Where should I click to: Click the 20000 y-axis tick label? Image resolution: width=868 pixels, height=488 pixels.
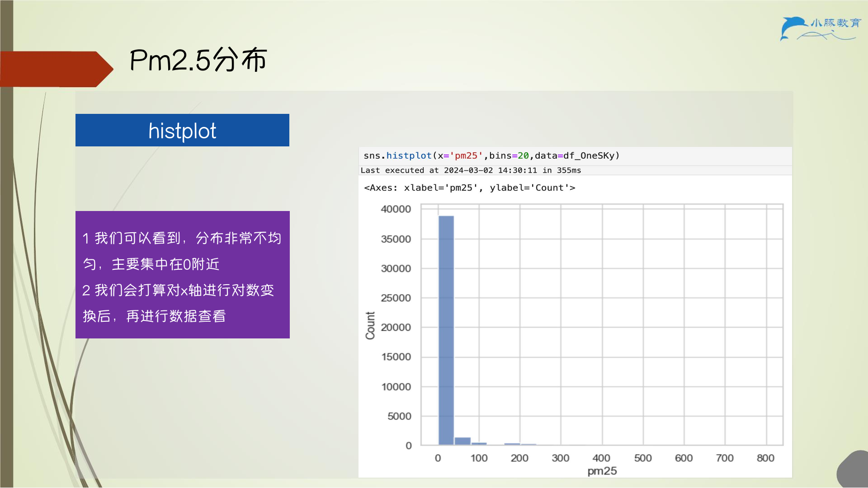pos(396,328)
